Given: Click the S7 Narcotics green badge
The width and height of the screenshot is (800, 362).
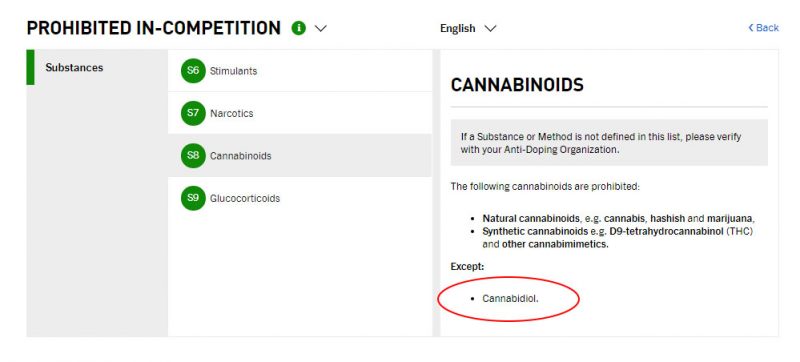Looking at the screenshot, I should pyautogui.click(x=193, y=113).
